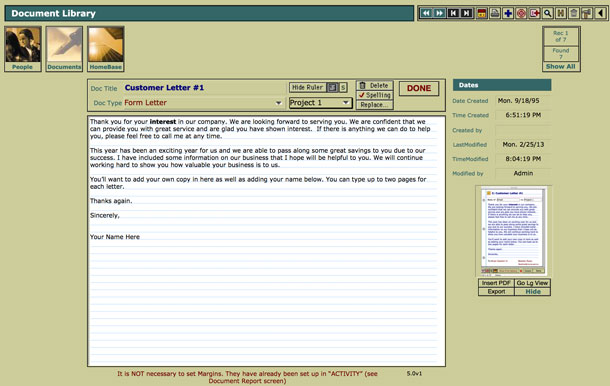This screenshot has height=386, width=610.
Task: Add new record with blue plus icon
Action: (x=508, y=14)
